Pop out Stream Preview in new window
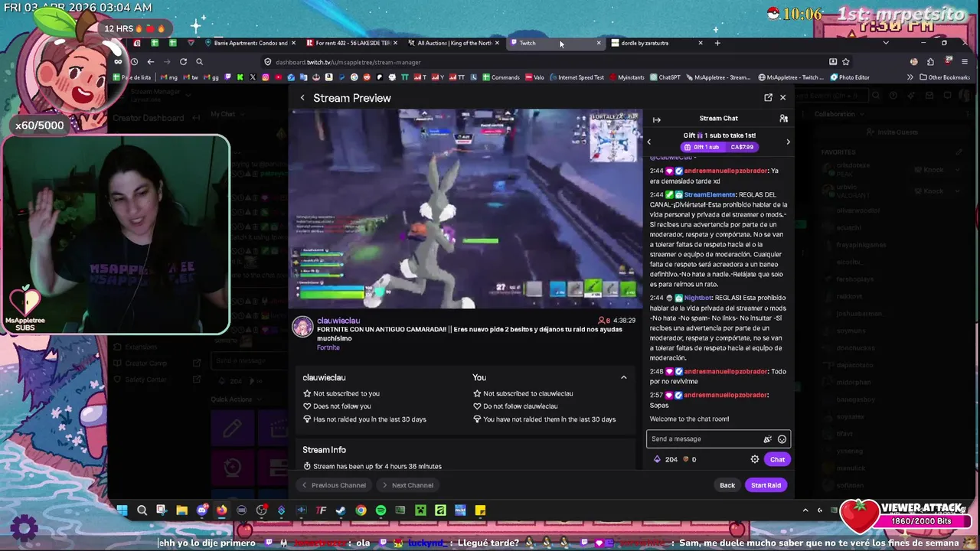This screenshot has height=551, width=980. 768,98
